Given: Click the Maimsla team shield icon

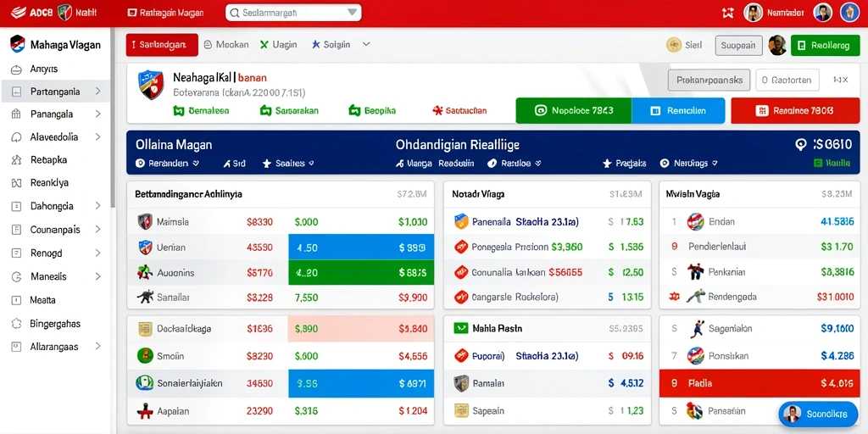Looking at the screenshot, I should coord(144,222).
